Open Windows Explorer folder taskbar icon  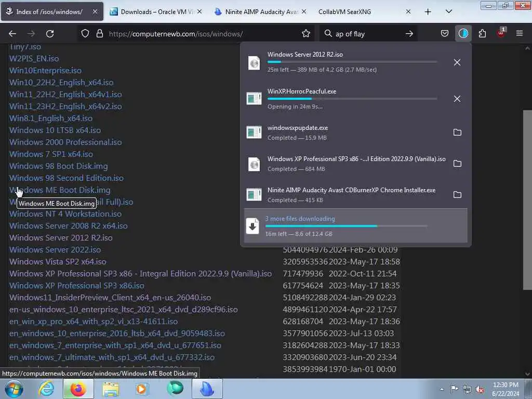tap(111, 389)
